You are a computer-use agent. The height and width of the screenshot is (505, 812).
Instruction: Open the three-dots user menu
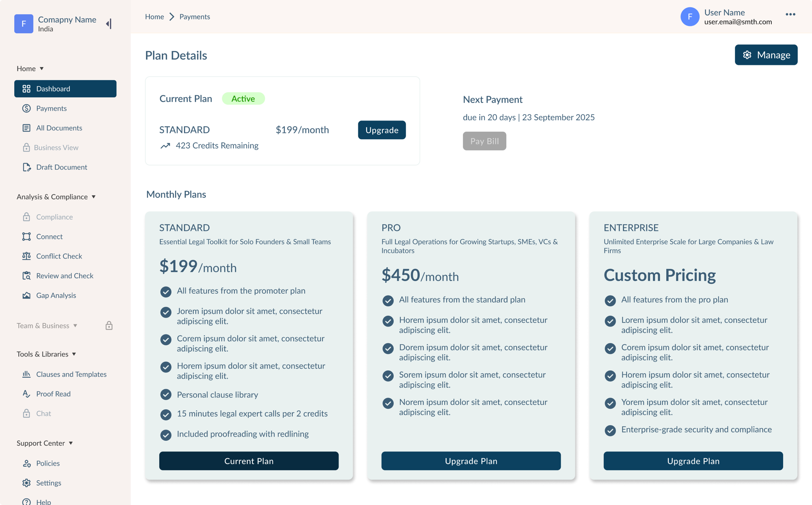point(790,14)
